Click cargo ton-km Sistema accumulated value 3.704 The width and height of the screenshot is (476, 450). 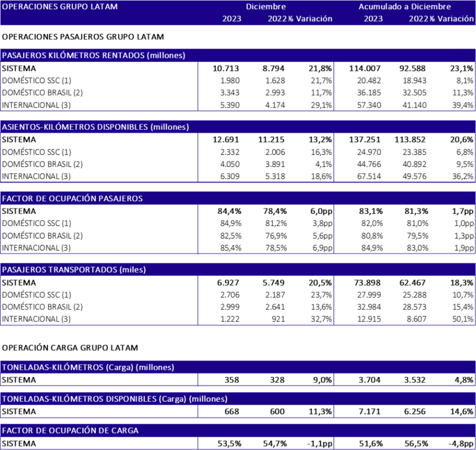(370, 380)
